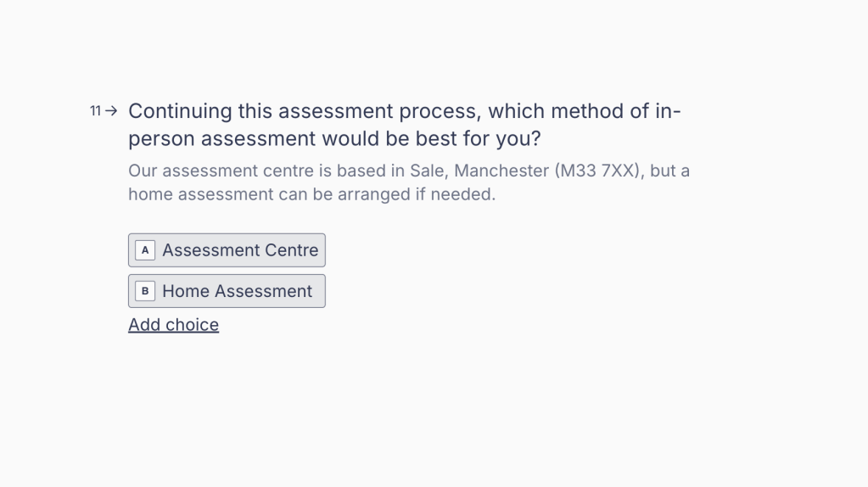Image resolution: width=868 pixels, height=487 pixels.
Task: Select the Home Assessment choice
Action: [227, 291]
